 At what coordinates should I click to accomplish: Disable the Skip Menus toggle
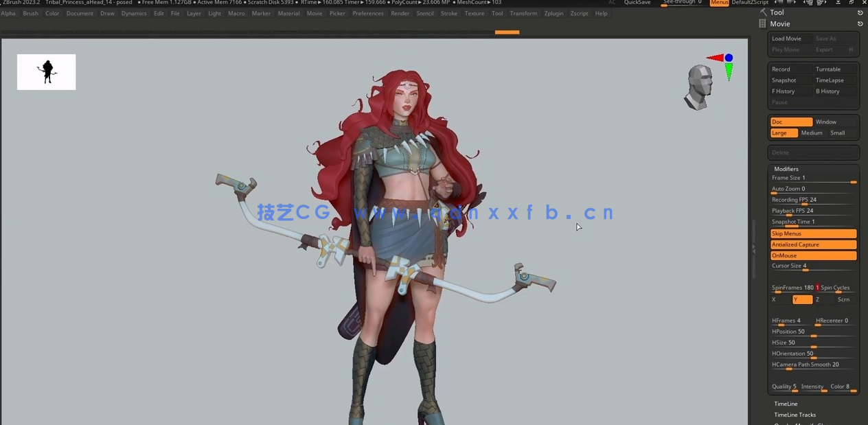click(813, 233)
